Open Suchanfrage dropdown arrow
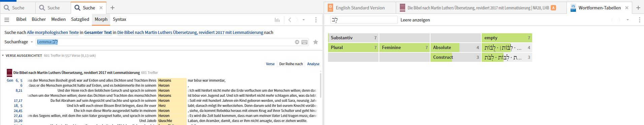644x125 pixels. coord(32,42)
